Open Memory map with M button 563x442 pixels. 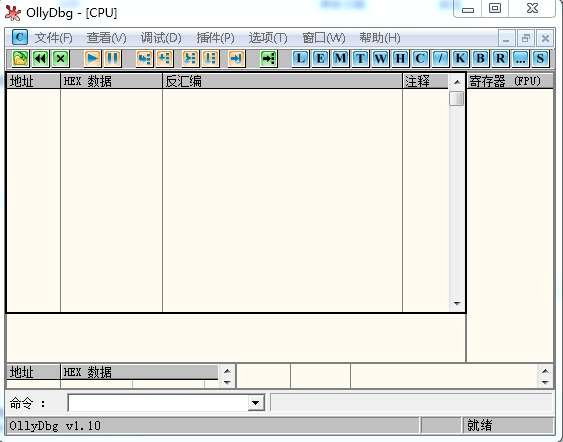tap(340, 59)
